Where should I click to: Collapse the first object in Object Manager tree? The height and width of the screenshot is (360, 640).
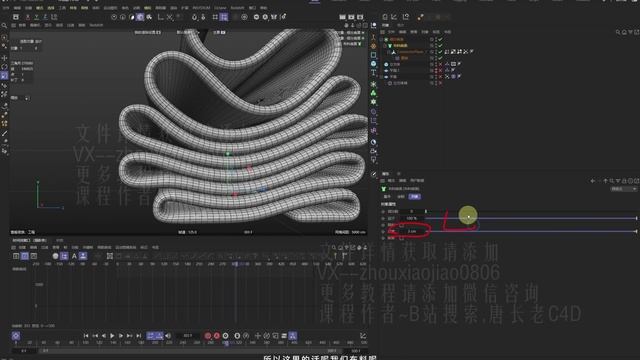(382, 40)
